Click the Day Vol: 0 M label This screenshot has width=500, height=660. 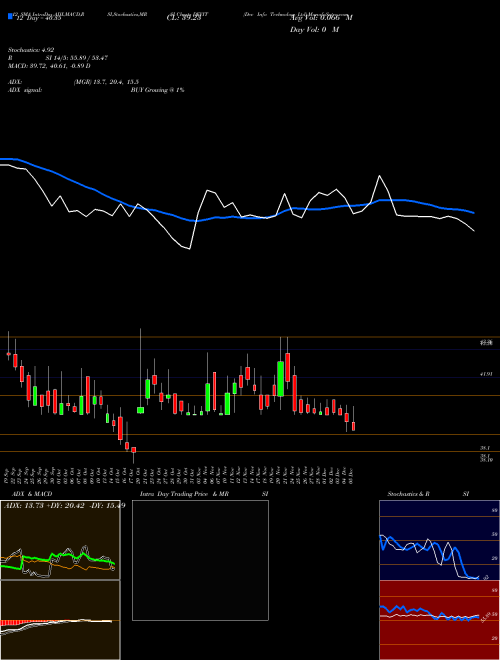point(314,30)
